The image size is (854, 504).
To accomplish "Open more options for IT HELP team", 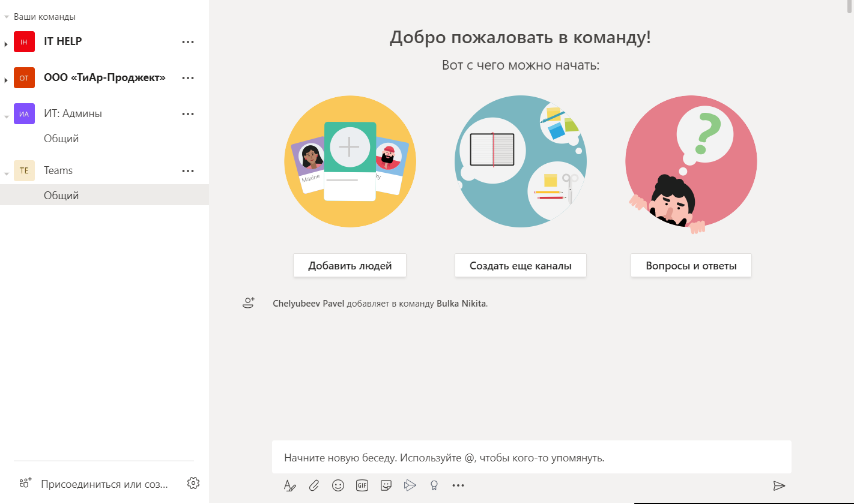I will coord(188,42).
